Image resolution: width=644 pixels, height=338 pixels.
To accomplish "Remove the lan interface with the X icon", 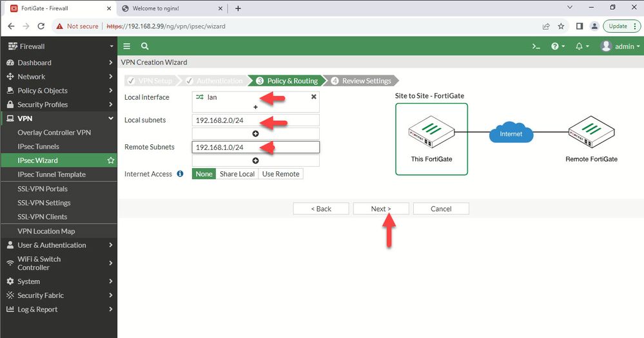I will 314,97.
